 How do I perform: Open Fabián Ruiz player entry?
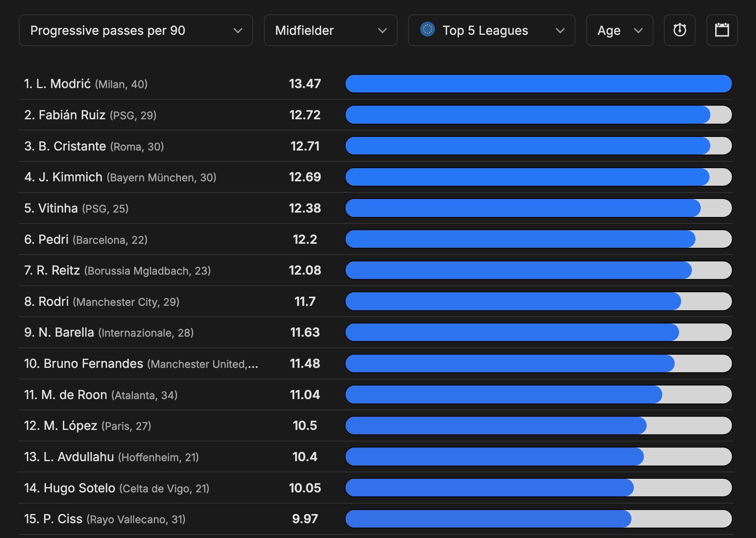[x=72, y=115]
